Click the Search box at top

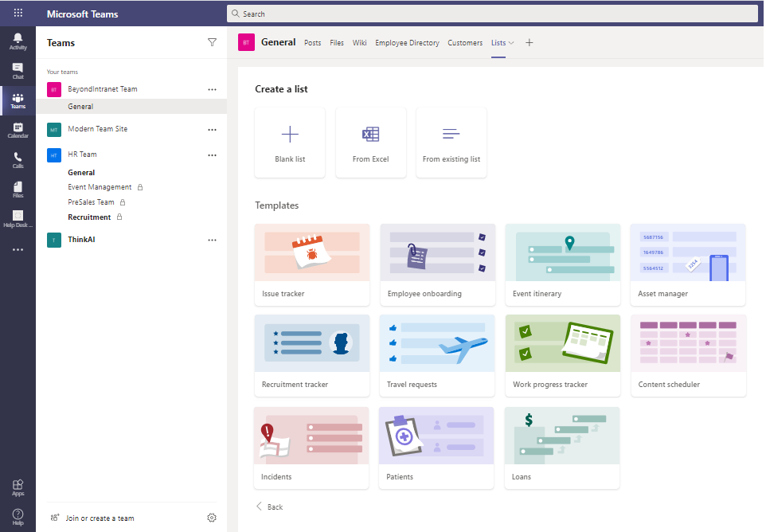pos(492,14)
